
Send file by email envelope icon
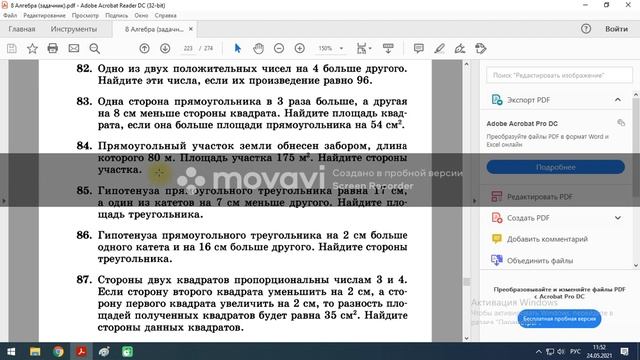(x=74, y=49)
